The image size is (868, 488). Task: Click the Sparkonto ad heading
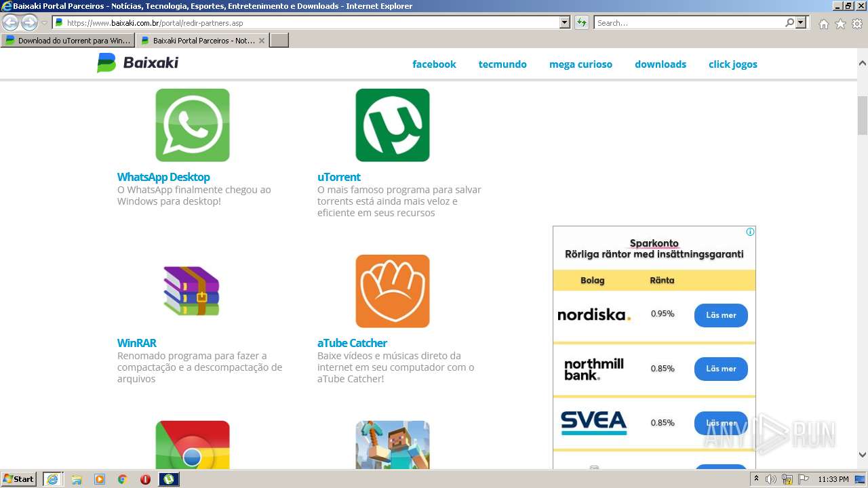pos(654,243)
